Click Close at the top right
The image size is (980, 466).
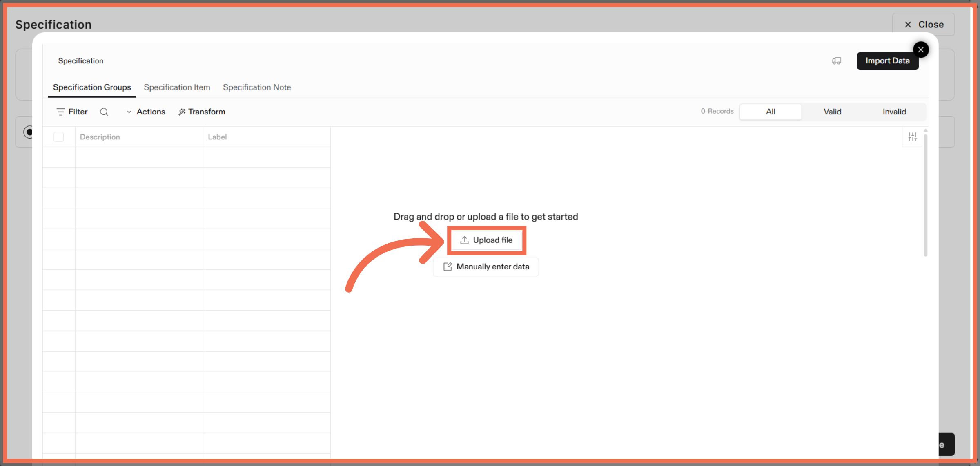923,24
